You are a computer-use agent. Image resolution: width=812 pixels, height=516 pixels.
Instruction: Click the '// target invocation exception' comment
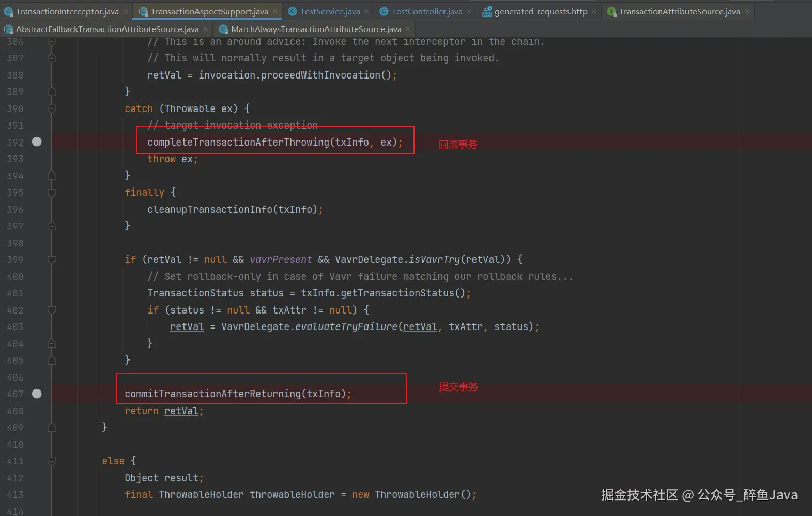233,125
